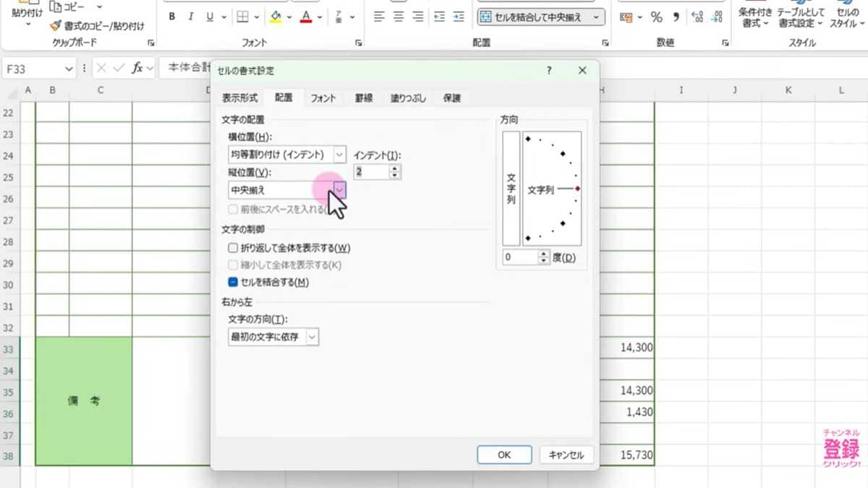The height and width of the screenshot is (488, 868).
Task: Apply italic formatting from ribbon
Action: tap(191, 17)
